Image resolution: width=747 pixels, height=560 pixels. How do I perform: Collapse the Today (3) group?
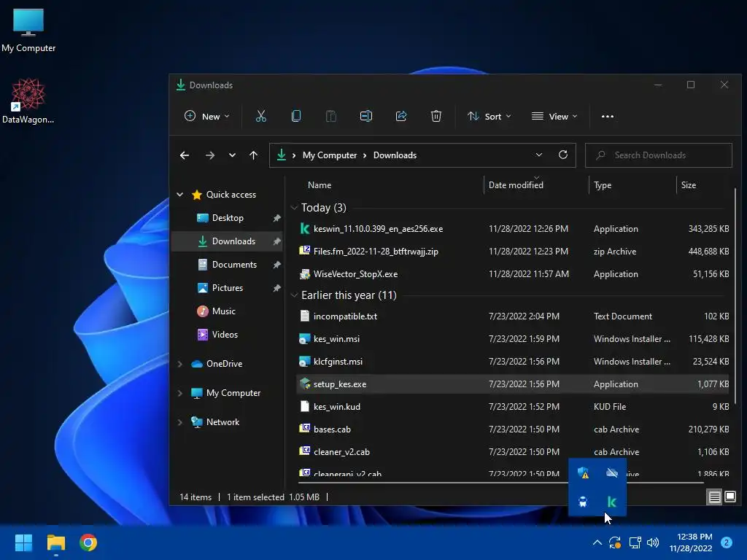pos(295,208)
